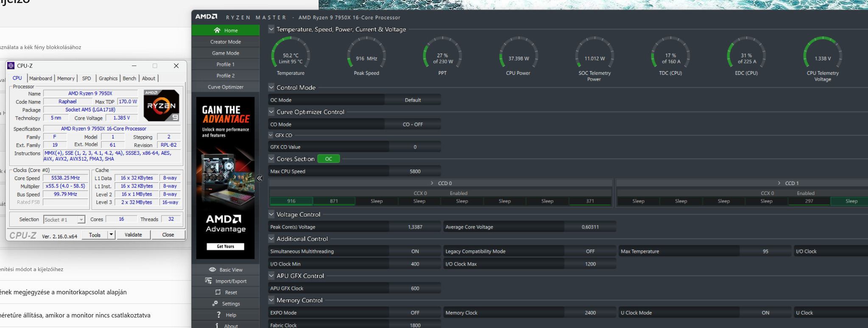Select CCD 1 core showing 297
This screenshot has width=868, height=328.
(809, 201)
